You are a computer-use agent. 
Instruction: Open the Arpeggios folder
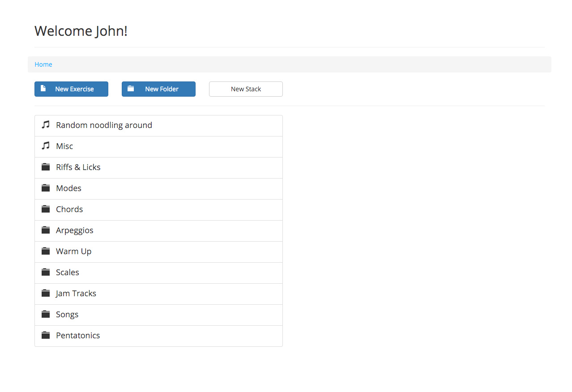click(158, 231)
